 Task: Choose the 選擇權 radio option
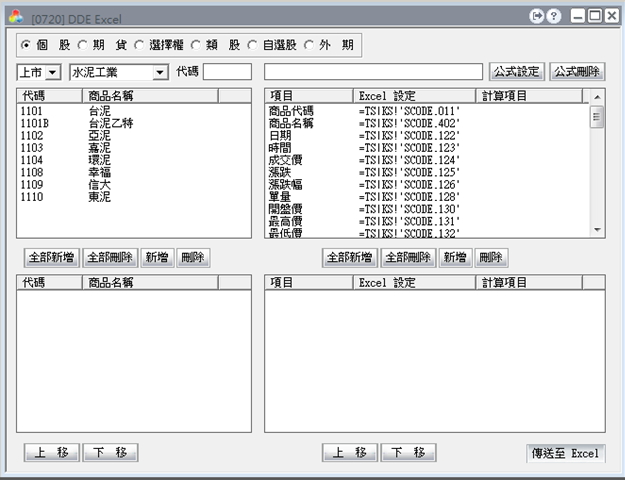pos(139,45)
